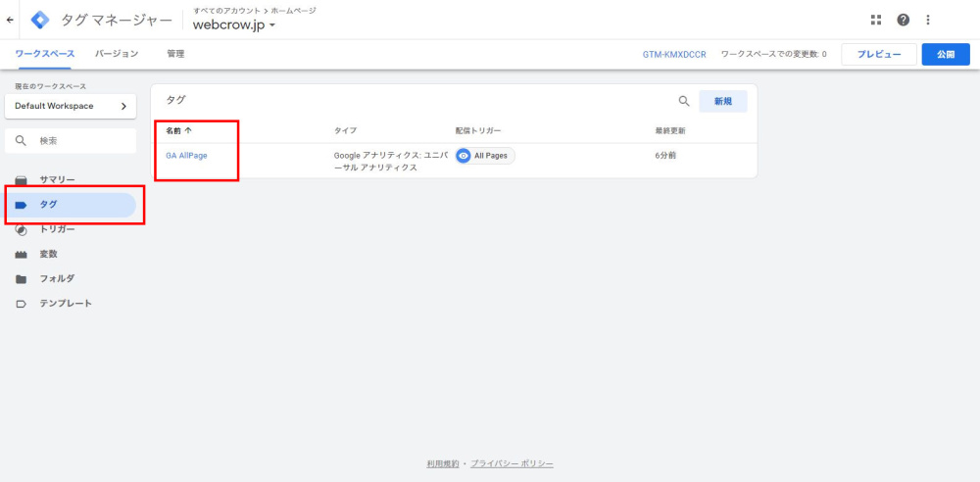
Task: Click the タグ tag icon in sidebar
Action: pyautogui.click(x=22, y=205)
